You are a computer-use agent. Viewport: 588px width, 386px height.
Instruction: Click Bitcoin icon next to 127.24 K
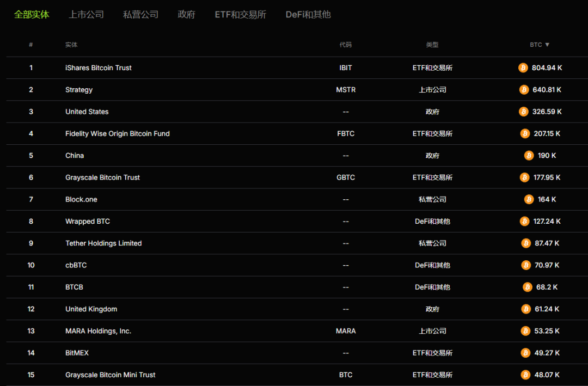[x=525, y=222]
